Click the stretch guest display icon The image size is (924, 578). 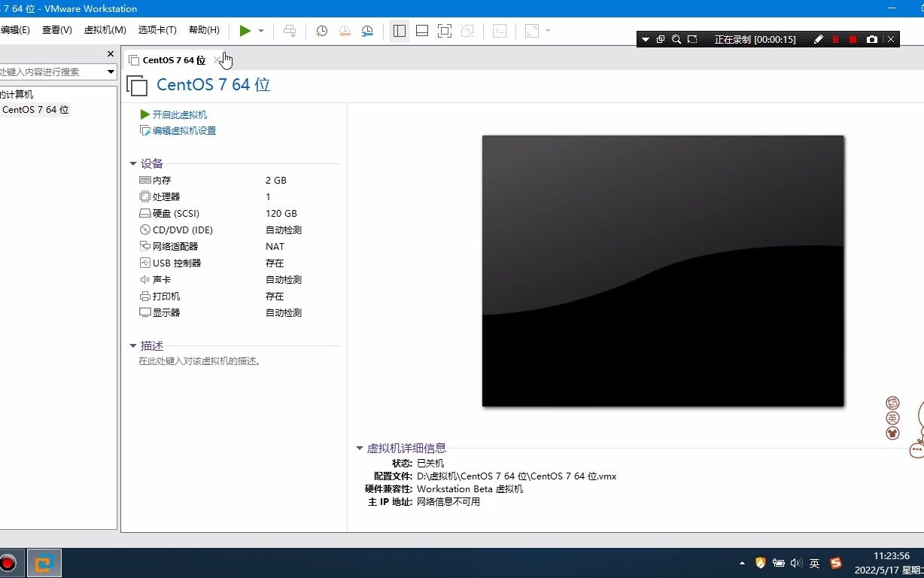click(x=532, y=31)
